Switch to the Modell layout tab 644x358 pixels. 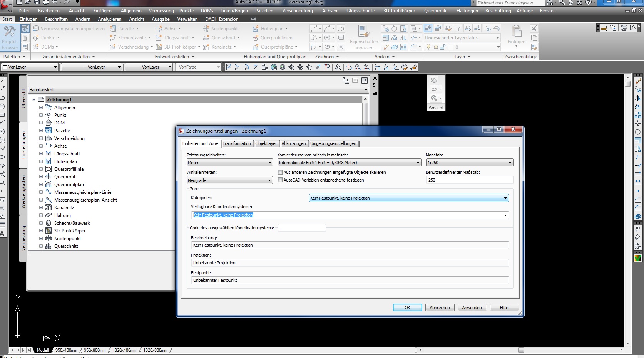[x=43, y=350]
